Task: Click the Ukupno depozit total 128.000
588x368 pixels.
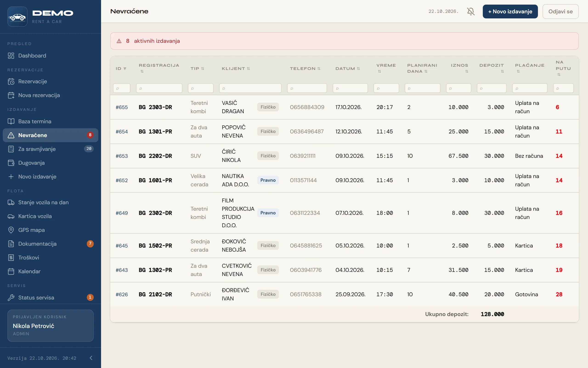Action: (x=492, y=314)
